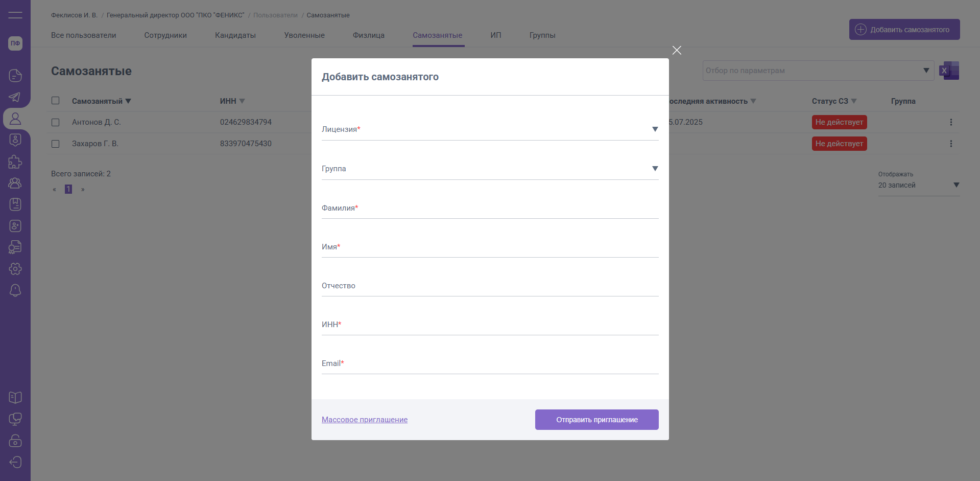Open the Массовое приглашение link
Image resolution: width=980 pixels, height=481 pixels.
tap(365, 420)
